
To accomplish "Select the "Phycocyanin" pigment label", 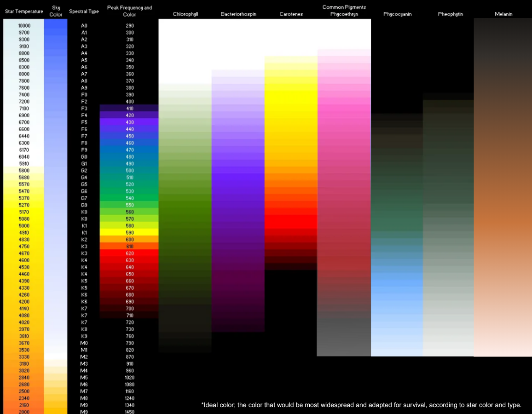I will [x=397, y=14].
